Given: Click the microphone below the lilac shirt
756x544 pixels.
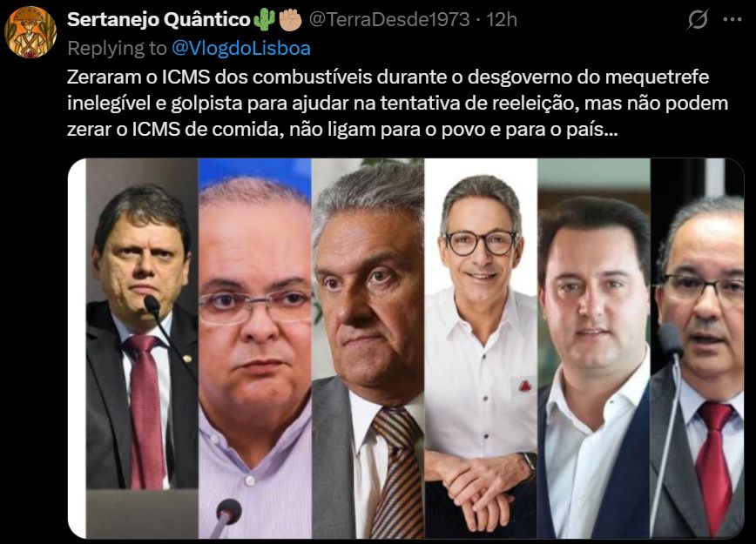Looking at the screenshot, I should click(x=227, y=518).
